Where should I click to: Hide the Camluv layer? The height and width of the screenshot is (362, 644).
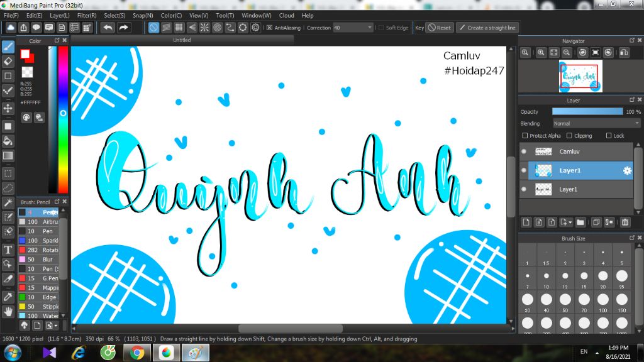pos(524,151)
